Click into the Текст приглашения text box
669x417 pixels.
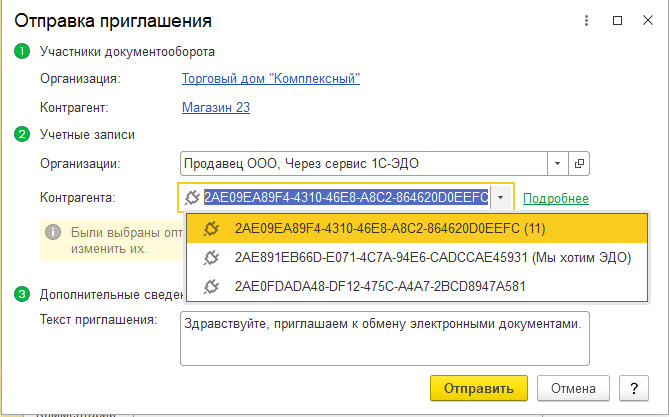coord(384,338)
